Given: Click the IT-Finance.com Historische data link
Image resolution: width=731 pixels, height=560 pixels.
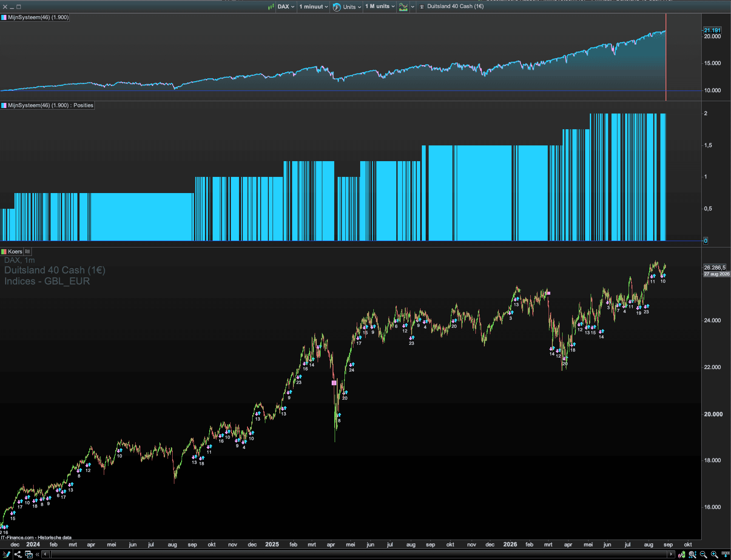Looking at the screenshot, I should tap(36, 537).
